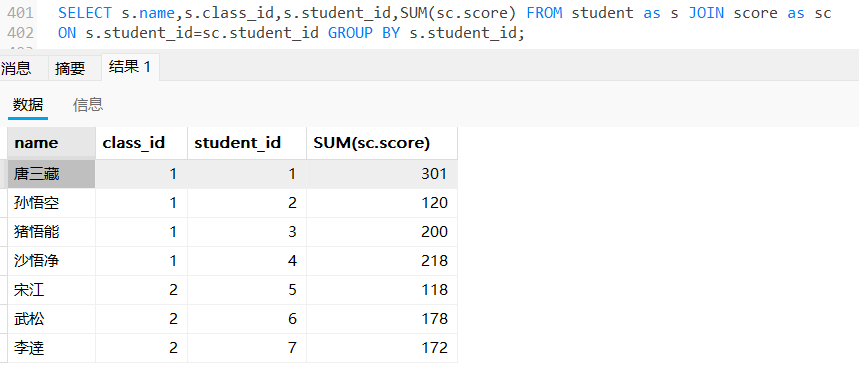859x366 pixels.
Task: Click score value 118
Action: pos(382,290)
